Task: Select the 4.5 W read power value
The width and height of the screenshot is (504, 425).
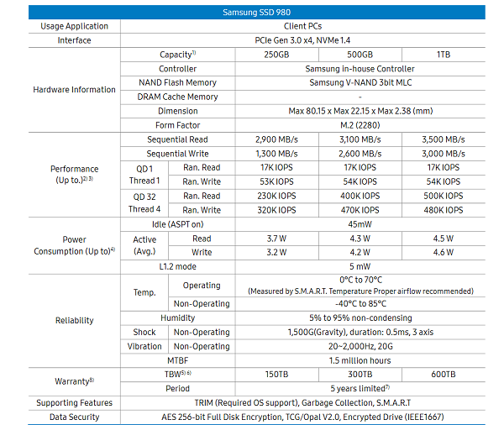Action: tap(444, 239)
